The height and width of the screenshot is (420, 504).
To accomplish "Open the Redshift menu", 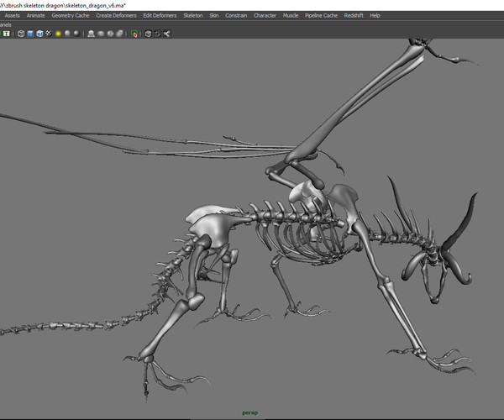I will [x=354, y=15].
